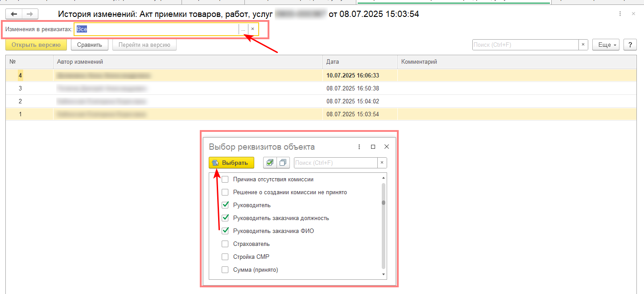
Task: Click the back navigation arrow
Action: (14, 14)
